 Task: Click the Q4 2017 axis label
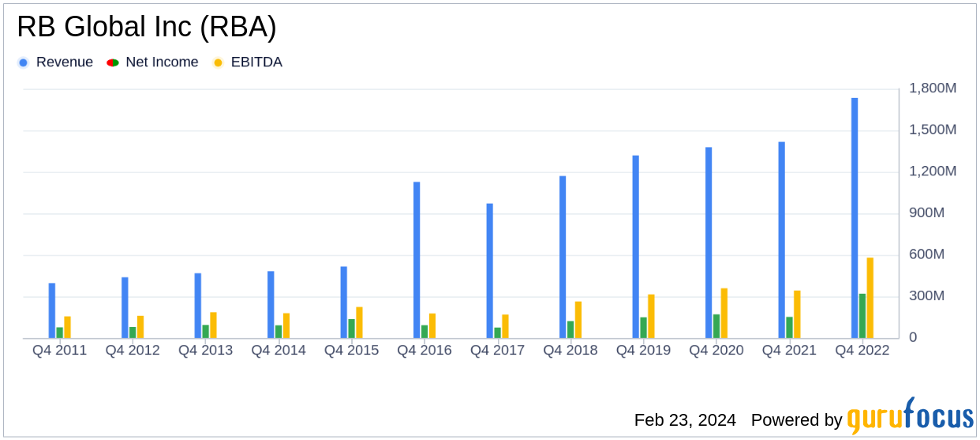(x=498, y=350)
